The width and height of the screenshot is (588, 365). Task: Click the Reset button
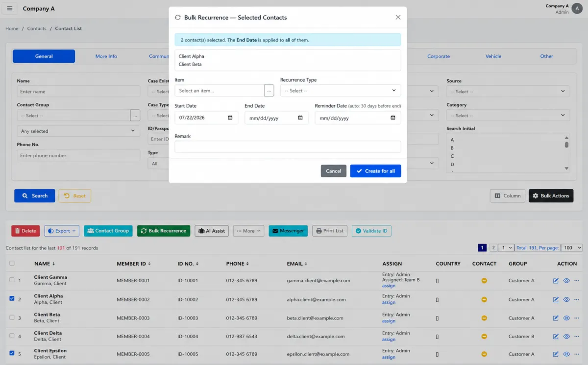tap(75, 196)
